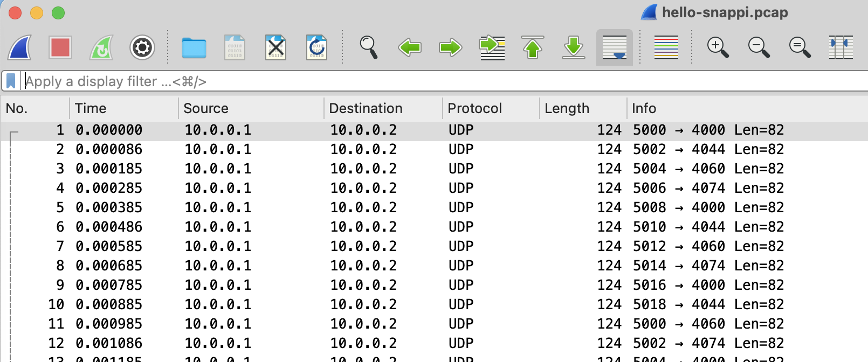The image size is (868, 362).
Task: Go forward in packet history
Action: pos(451,47)
